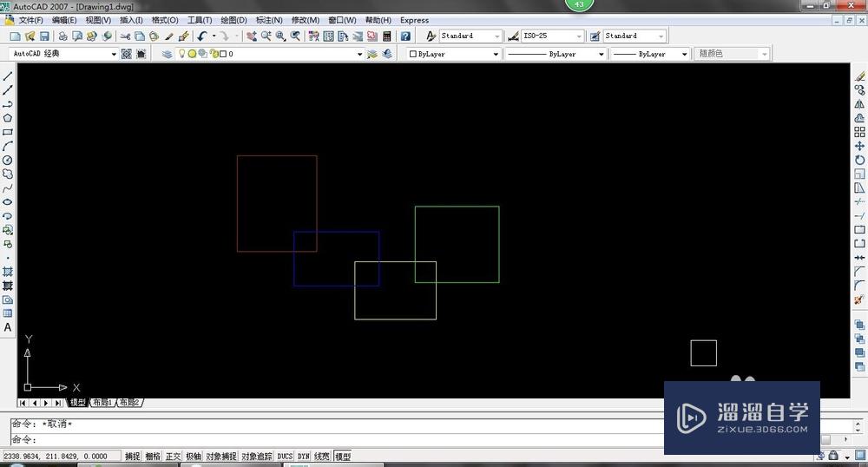
Task: Select the Arc drawing tool
Action: [8, 146]
